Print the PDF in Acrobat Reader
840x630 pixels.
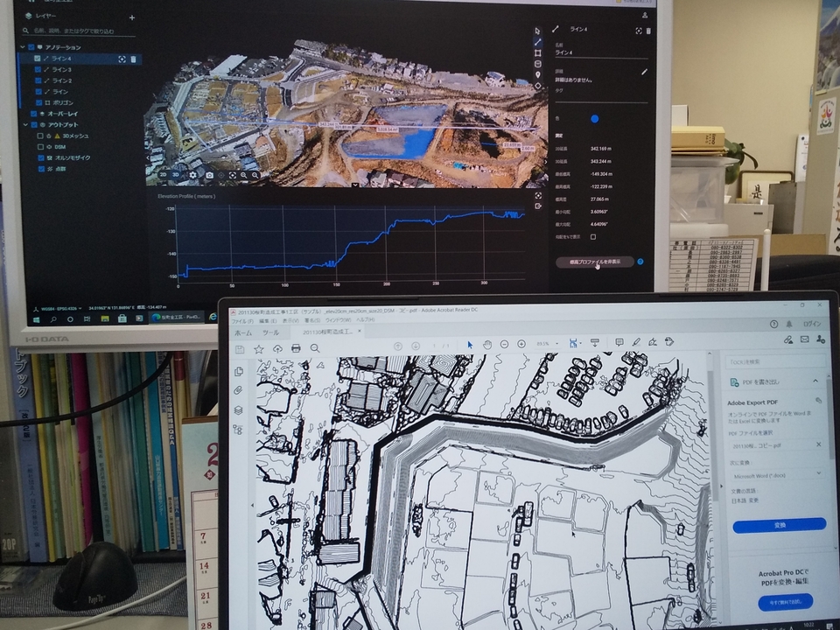(x=296, y=349)
